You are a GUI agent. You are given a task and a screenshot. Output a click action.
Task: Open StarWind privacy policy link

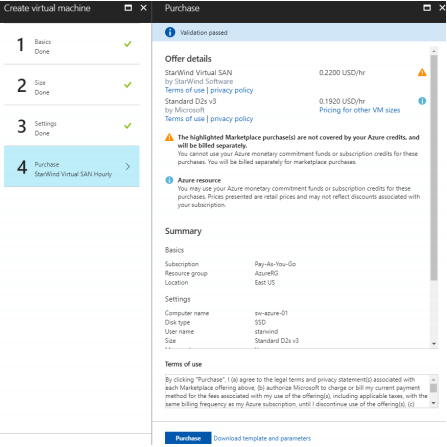tap(232, 90)
